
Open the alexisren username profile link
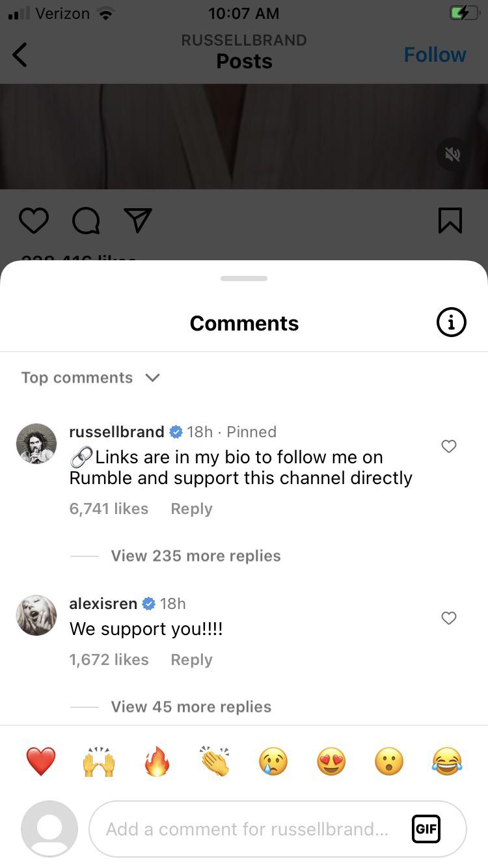tap(103, 604)
